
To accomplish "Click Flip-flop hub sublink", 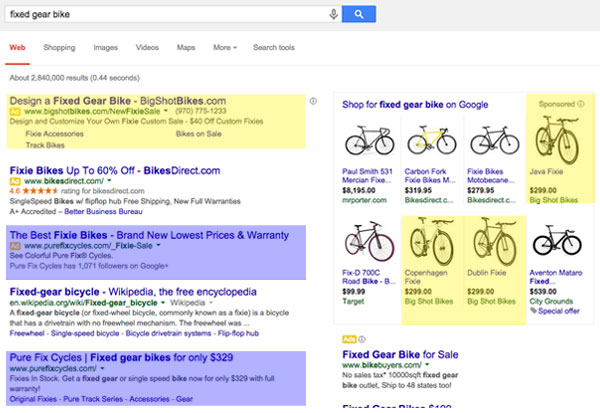I will (238, 333).
